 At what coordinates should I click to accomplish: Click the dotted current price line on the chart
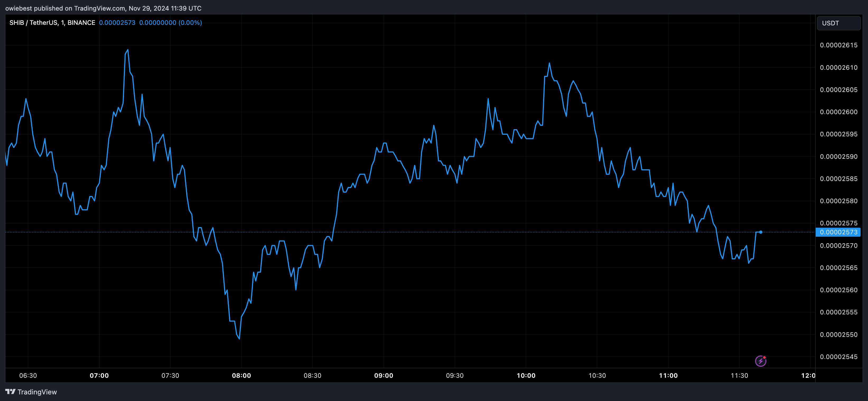click(x=404, y=232)
